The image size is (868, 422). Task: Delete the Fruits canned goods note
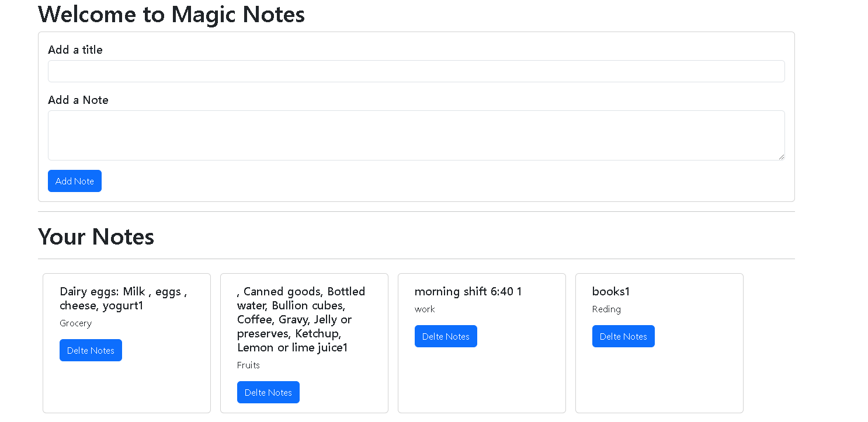pyautogui.click(x=268, y=392)
